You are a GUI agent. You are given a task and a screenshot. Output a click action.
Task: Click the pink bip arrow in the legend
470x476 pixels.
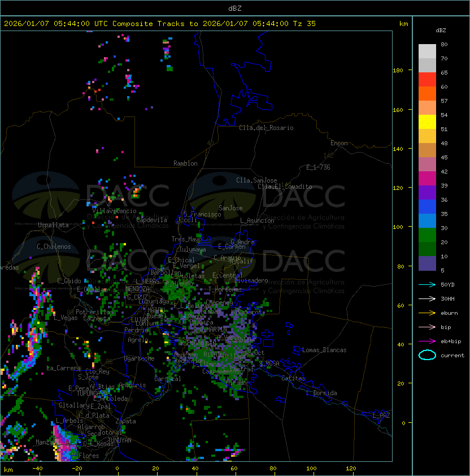(427, 327)
